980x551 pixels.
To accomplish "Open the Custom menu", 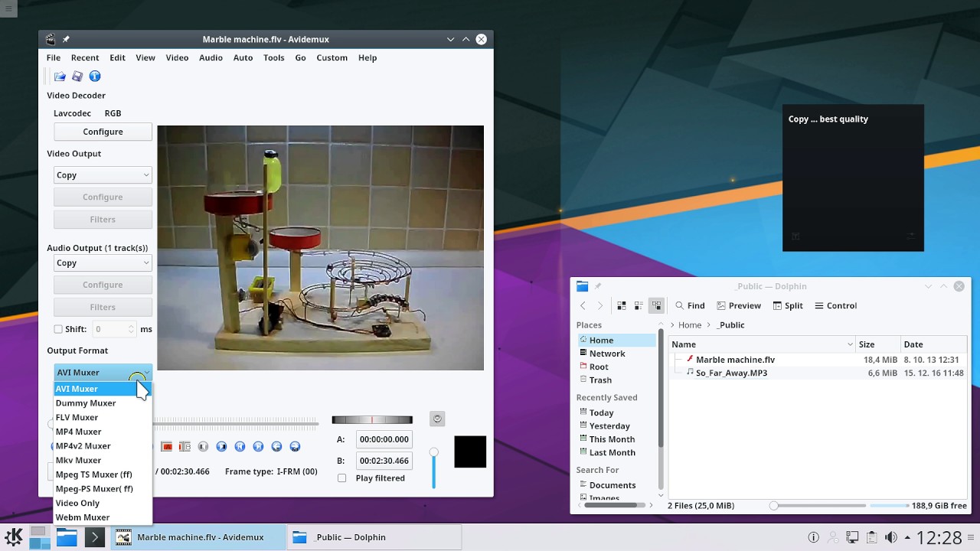I will (332, 58).
